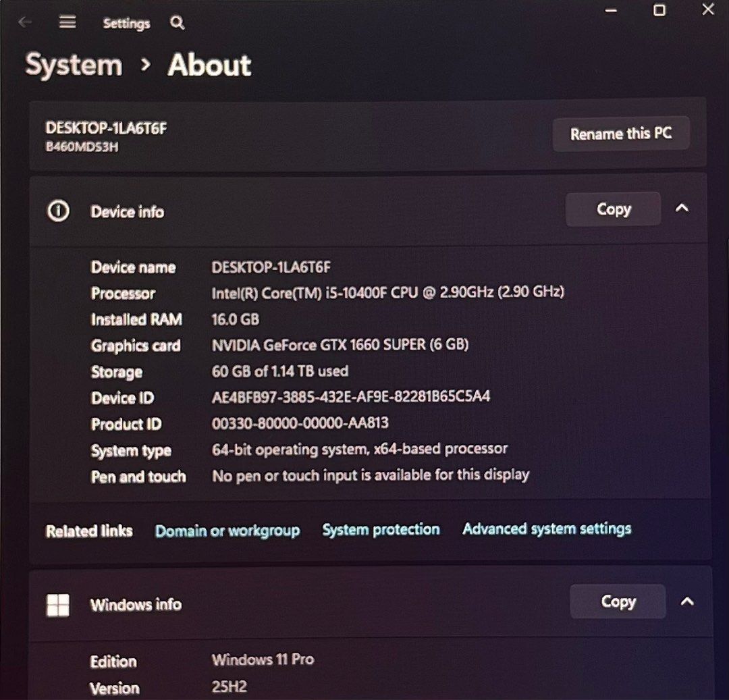The width and height of the screenshot is (729, 700).
Task: Close the Settings window
Action: tap(708, 9)
